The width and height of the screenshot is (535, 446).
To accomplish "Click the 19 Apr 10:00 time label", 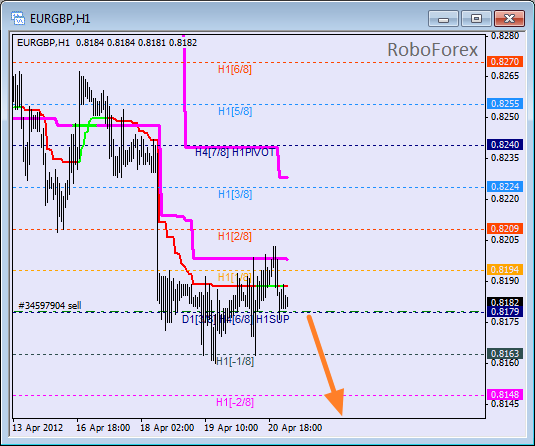I will pos(231,428).
